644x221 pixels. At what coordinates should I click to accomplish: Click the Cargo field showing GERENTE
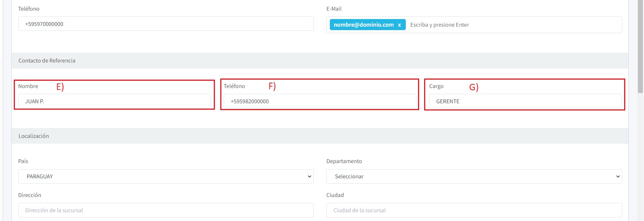pos(525,101)
